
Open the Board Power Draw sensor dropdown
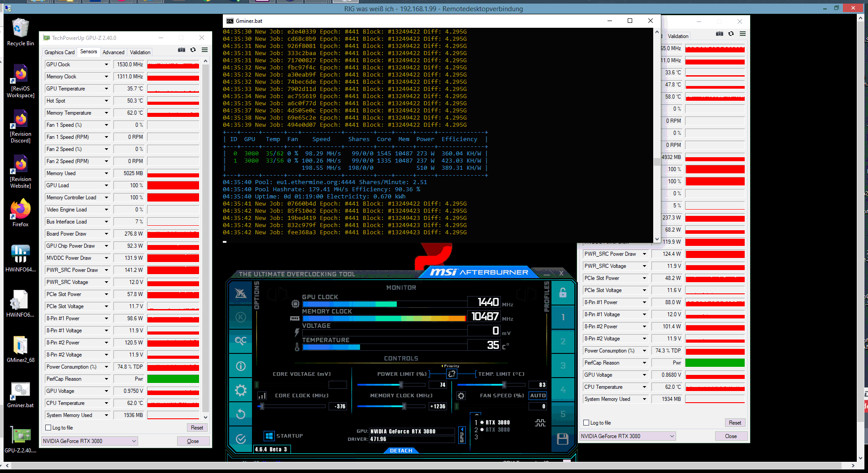tap(106, 234)
